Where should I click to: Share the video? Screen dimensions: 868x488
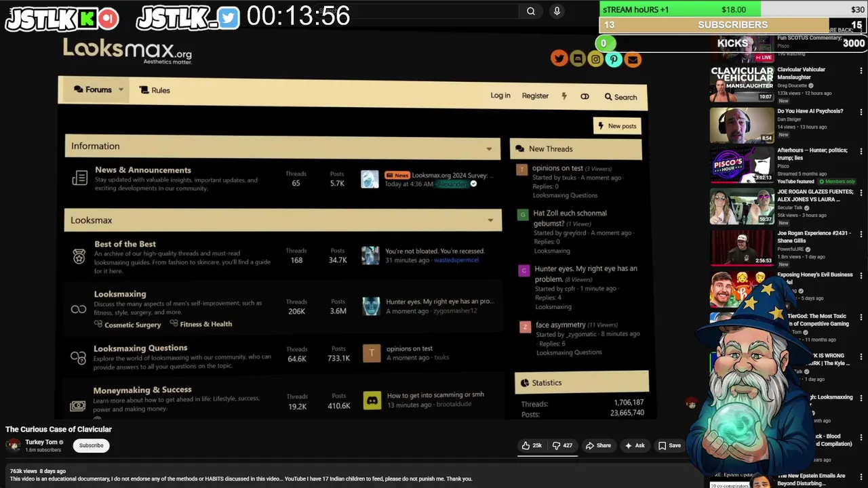(598, 445)
